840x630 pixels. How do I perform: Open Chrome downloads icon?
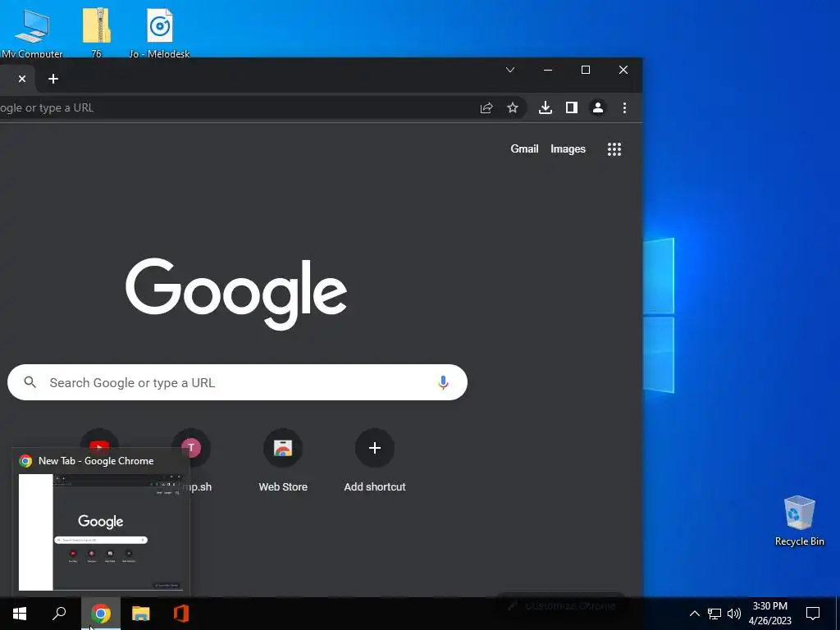click(x=546, y=107)
